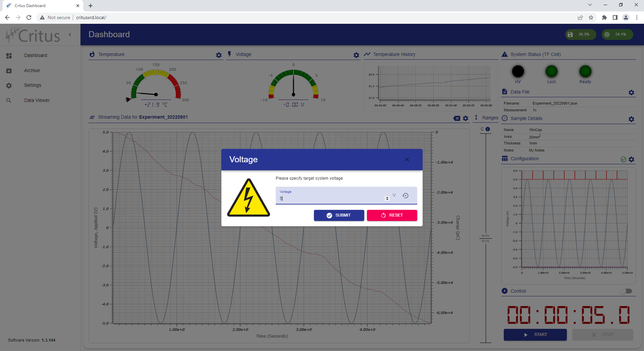Go back in browser history
This screenshot has height=351, width=644.
(x=7, y=17)
